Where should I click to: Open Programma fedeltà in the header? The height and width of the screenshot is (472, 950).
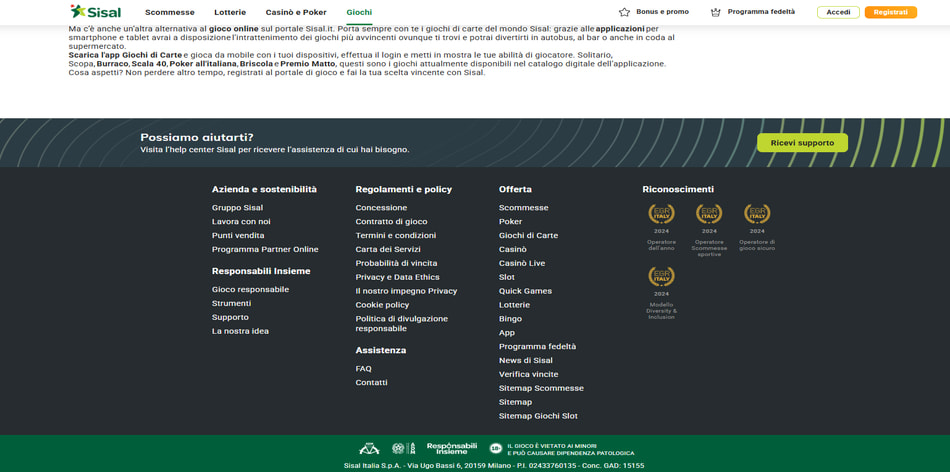point(761,12)
